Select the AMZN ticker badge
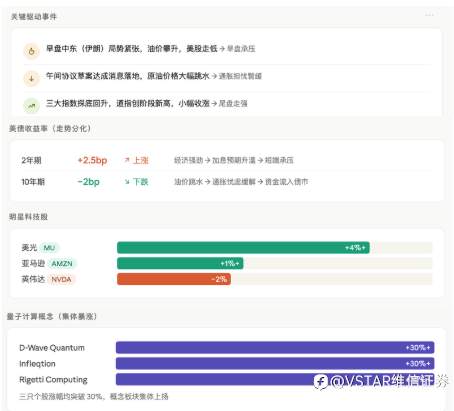This screenshot has width=454, height=411. (x=62, y=263)
